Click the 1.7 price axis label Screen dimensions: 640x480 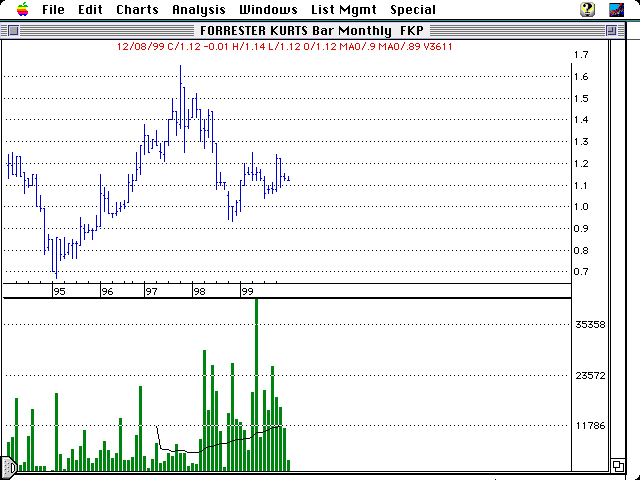(x=581, y=55)
